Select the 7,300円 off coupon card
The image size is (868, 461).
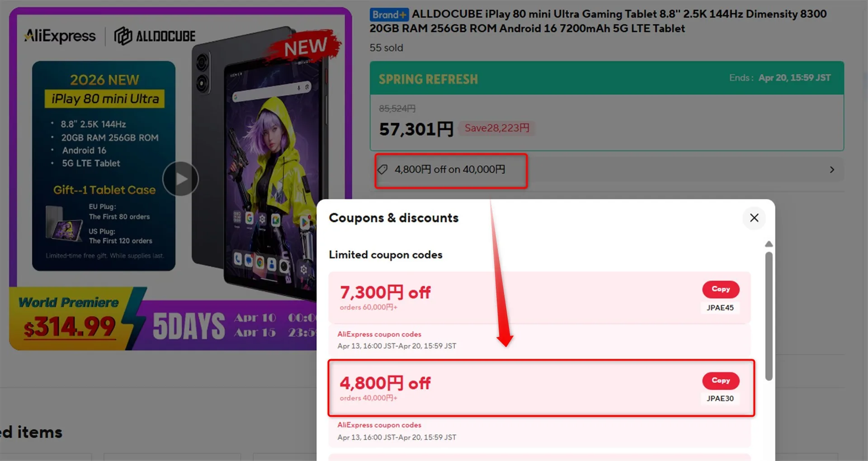pyautogui.click(x=539, y=297)
